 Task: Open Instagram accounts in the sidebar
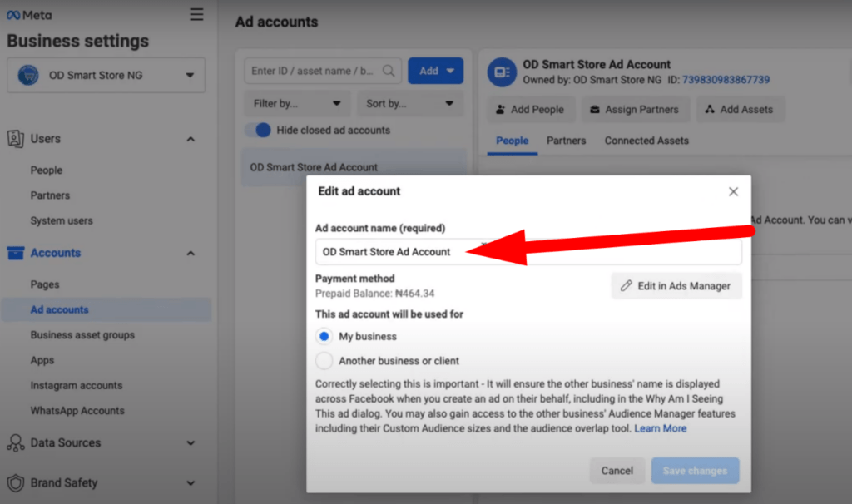(x=77, y=385)
